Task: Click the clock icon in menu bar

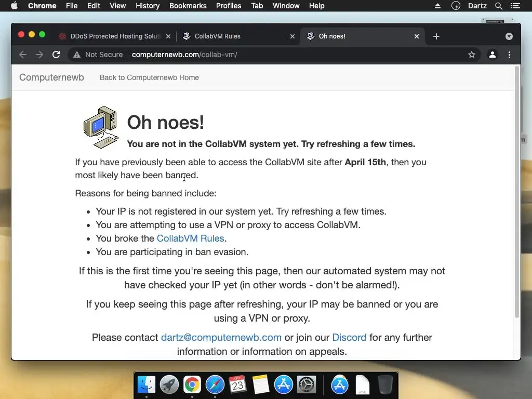Action: click(x=456, y=6)
